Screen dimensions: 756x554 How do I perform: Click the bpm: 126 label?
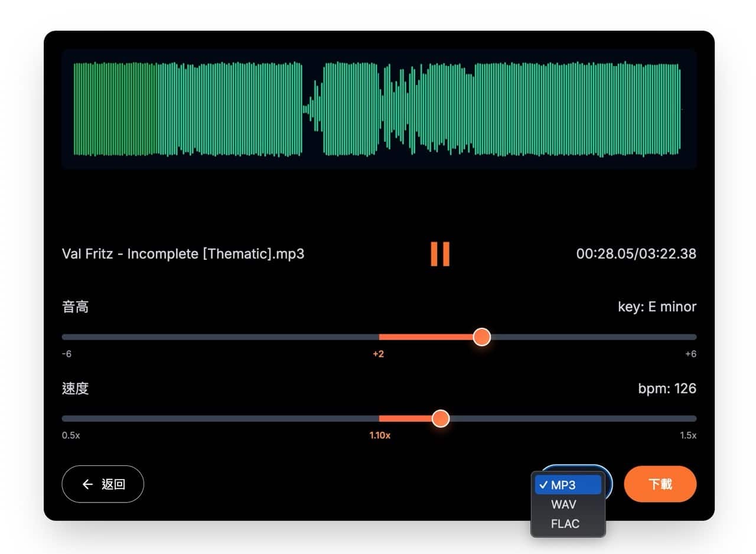tap(667, 389)
